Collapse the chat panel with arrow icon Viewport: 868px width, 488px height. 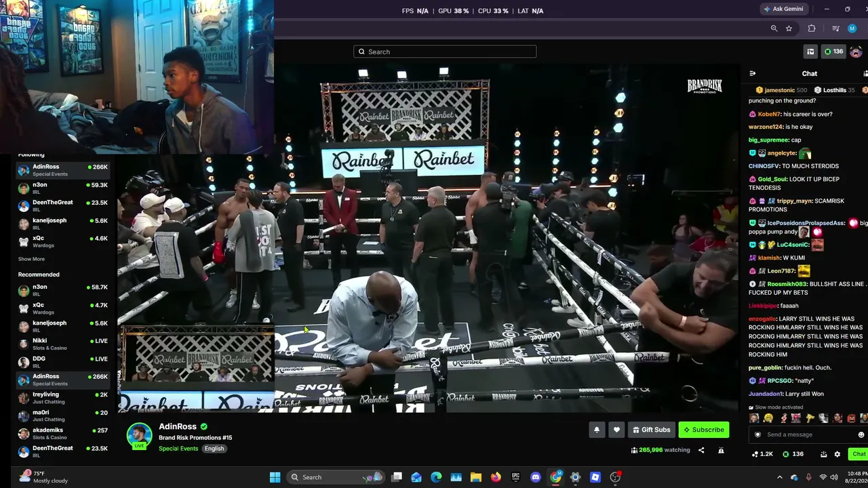tap(752, 73)
